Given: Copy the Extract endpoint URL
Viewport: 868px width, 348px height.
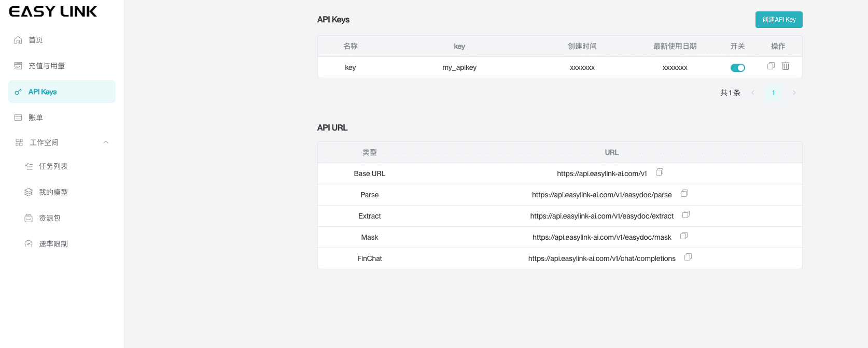Looking at the screenshot, I should pyautogui.click(x=686, y=215).
